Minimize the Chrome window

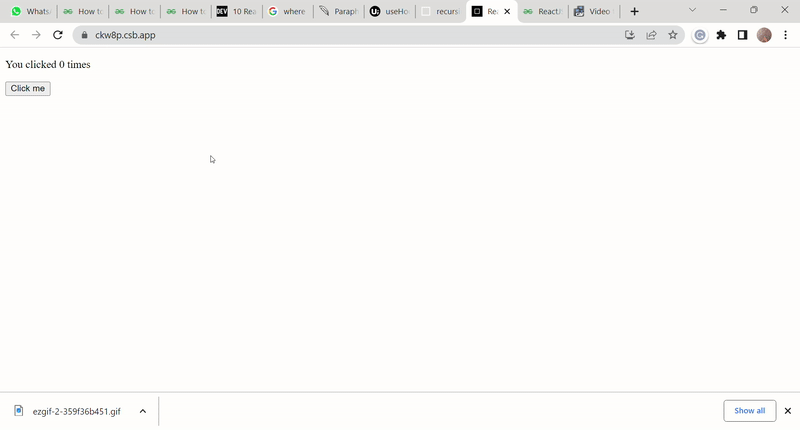tap(723, 10)
